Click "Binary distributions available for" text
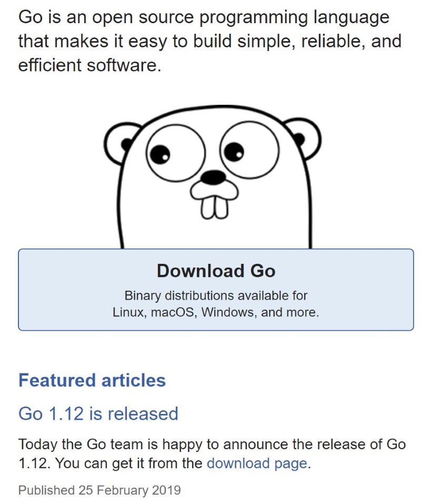The image size is (421, 504). pyautogui.click(x=216, y=295)
